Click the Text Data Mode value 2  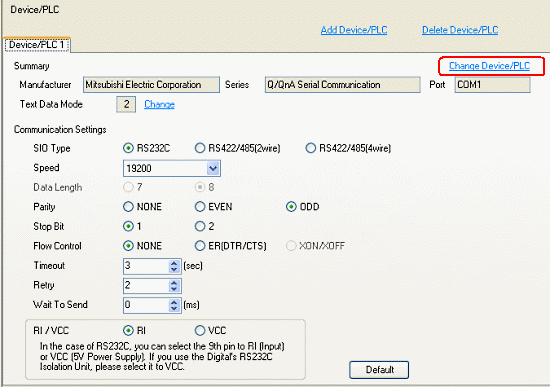pyautogui.click(x=126, y=104)
